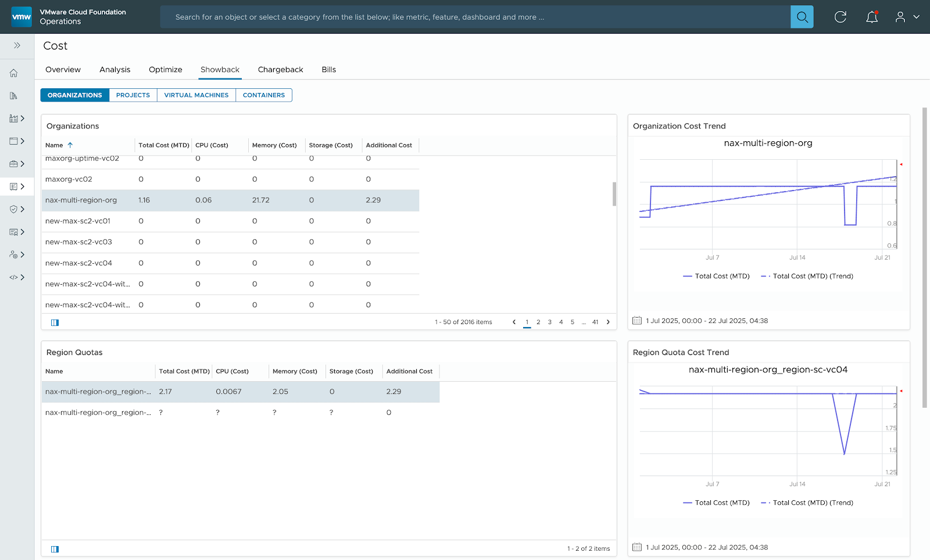Screen dimensions: 930x560
Task: Refresh the page using the reload icon
Action: point(840,17)
